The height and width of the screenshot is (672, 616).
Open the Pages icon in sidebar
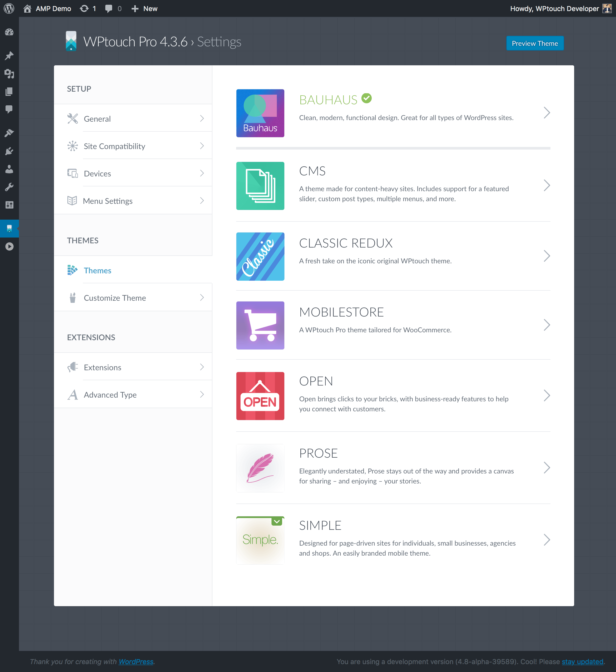point(9,91)
